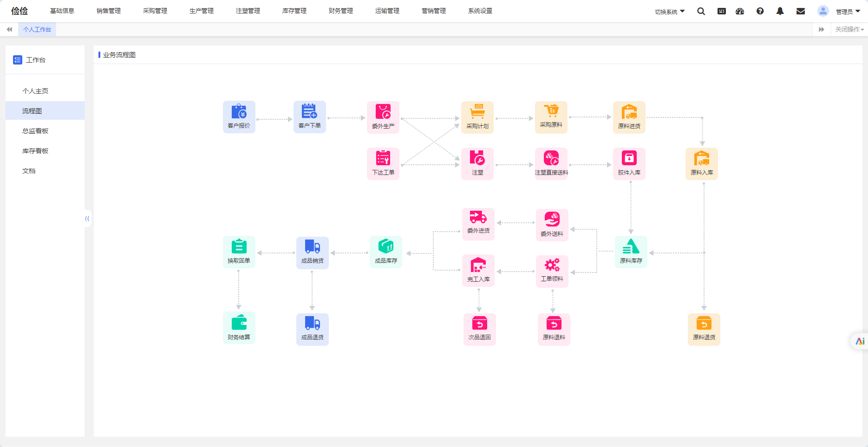Viewport: 868px width, 447px height.
Task: Select the 次品退回 node
Action: click(x=480, y=330)
